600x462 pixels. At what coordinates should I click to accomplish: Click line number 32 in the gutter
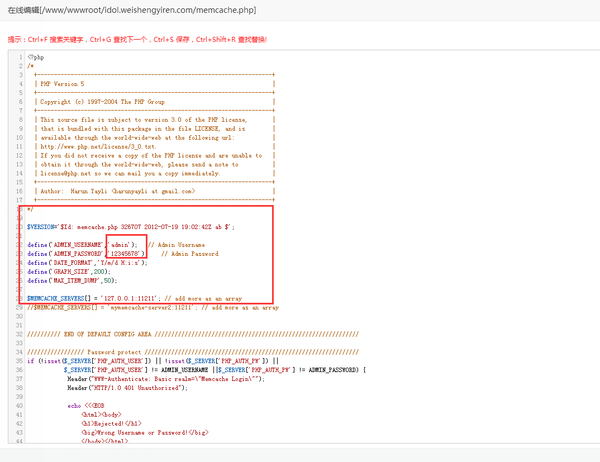(x=19, y=334)
